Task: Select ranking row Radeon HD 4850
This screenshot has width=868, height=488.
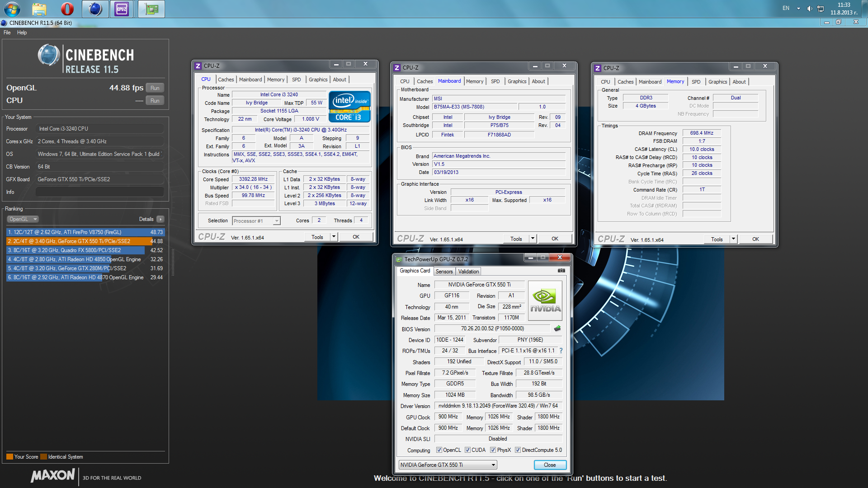Action: [85, 259]
